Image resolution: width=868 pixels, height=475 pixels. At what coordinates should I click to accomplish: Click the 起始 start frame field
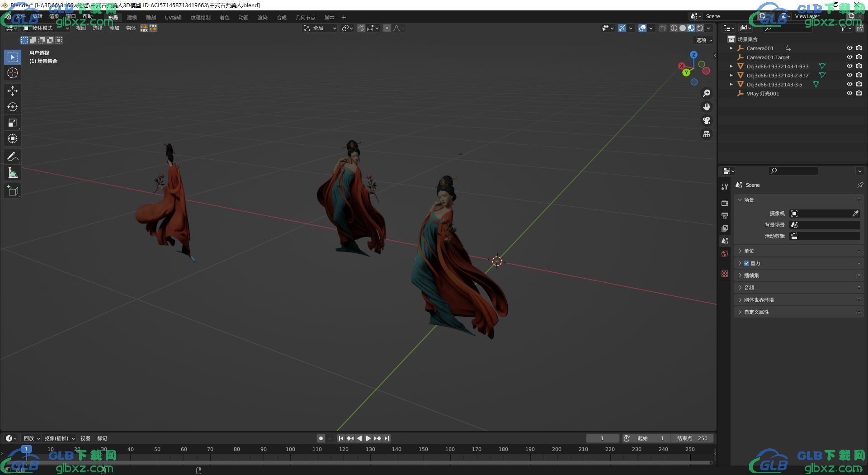(x=651, y=438)
